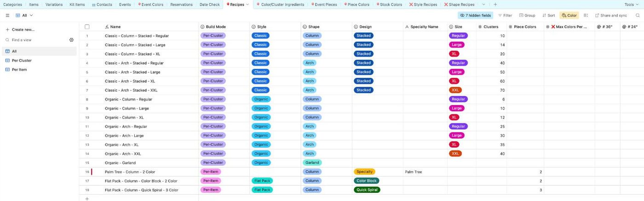Toggle the views sidebar hamburger icon

(x=7, y=15)
